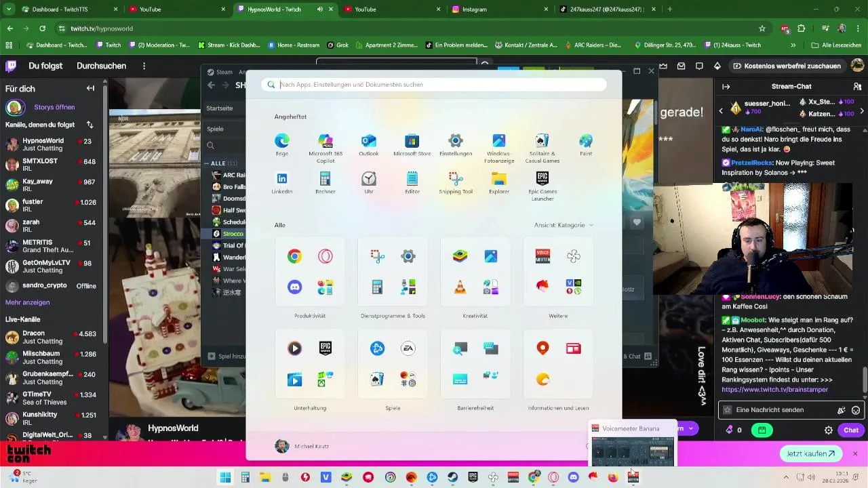This screenshot has height=488, width=868.
Task: Open Chrome tab search dropdown
Action: [x=9, y=9]
